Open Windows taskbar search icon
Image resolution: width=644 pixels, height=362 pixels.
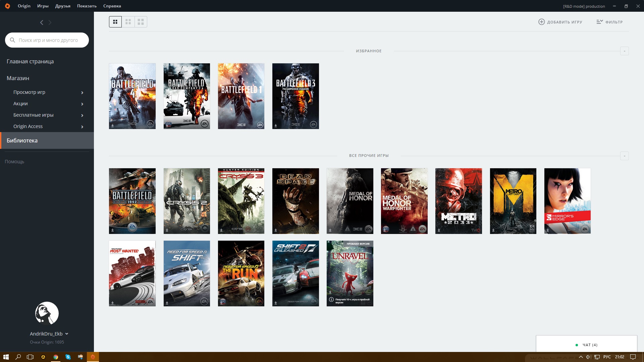point(18,357)
